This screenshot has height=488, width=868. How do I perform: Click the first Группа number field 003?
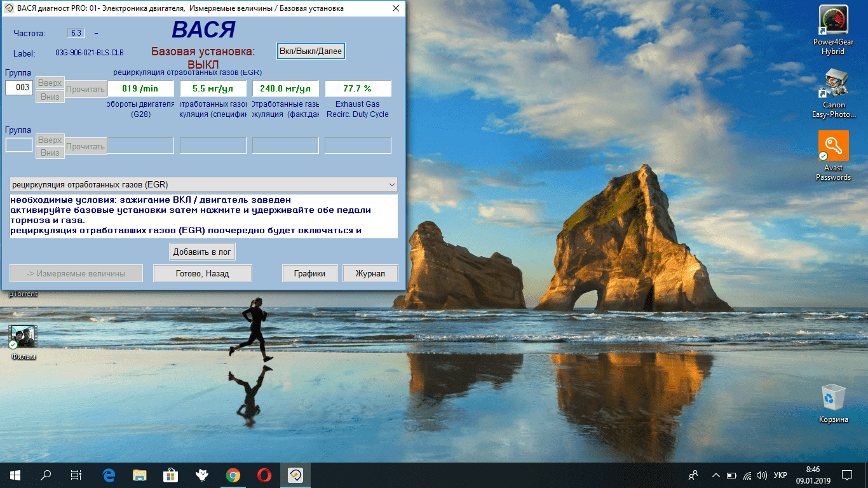click(x=19, y=88)
